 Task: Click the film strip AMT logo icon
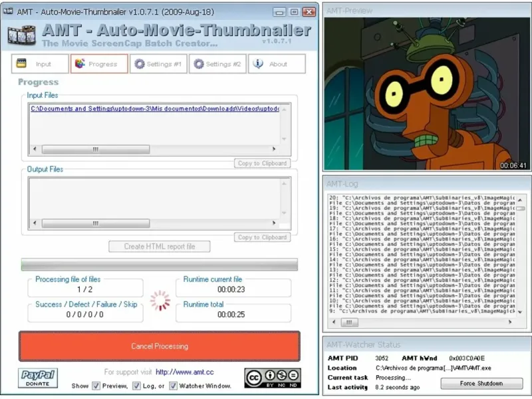click(x=22, y=35)
